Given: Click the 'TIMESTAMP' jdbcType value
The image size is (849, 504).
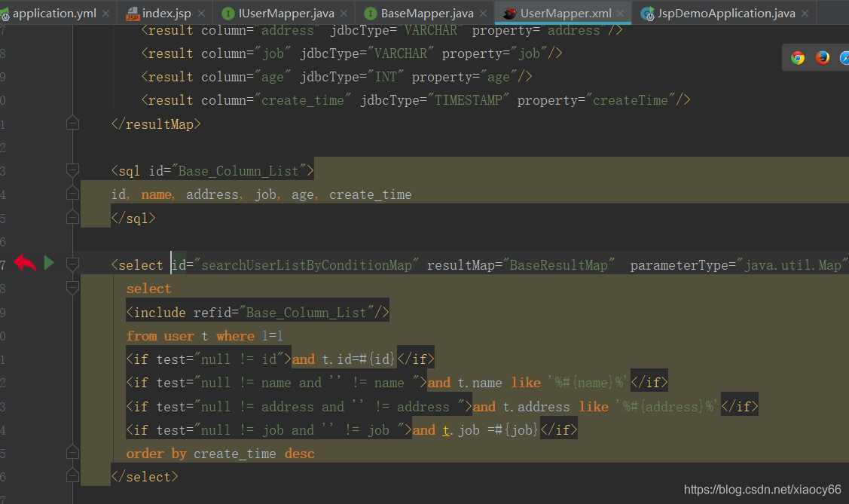Looking at the screenshot, I should pyautogui.click(x=469, y=100).
